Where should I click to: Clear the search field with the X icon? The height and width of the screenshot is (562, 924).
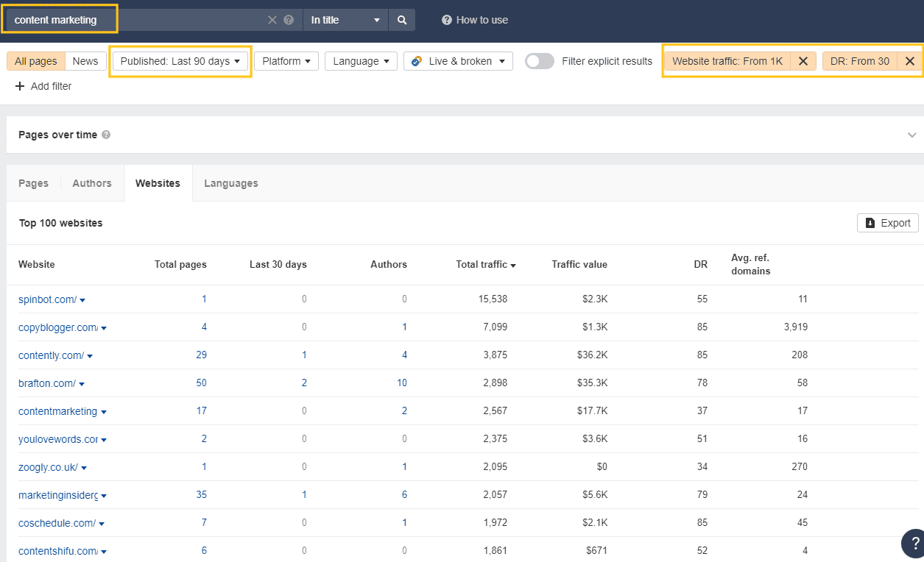[x=272, y=20]
